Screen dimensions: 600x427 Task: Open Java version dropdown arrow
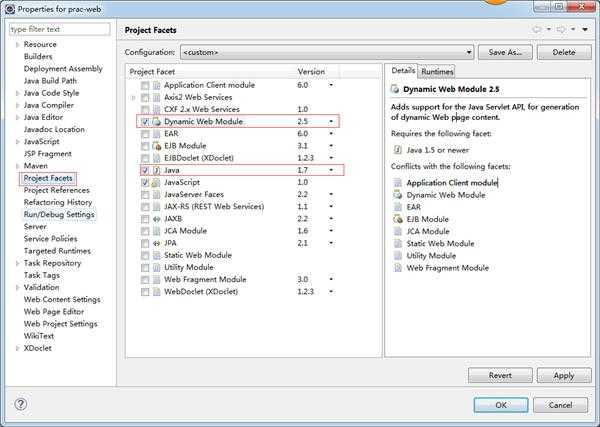pos(331,170)
